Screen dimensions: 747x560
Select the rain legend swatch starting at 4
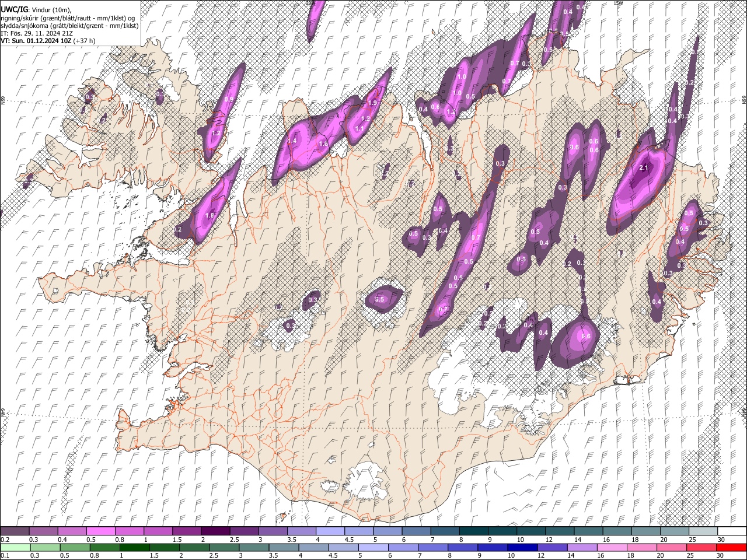pyautogui.click(x=314, y=547)
